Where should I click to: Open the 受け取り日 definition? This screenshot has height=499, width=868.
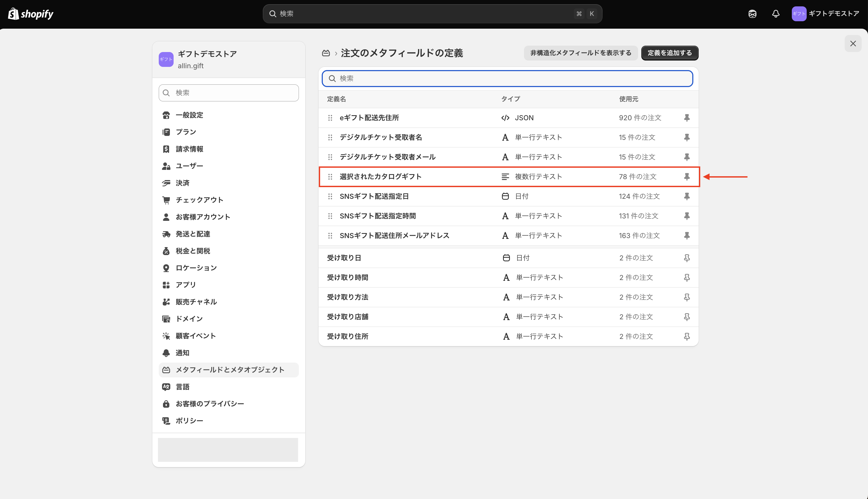click(x=344, y=258)
